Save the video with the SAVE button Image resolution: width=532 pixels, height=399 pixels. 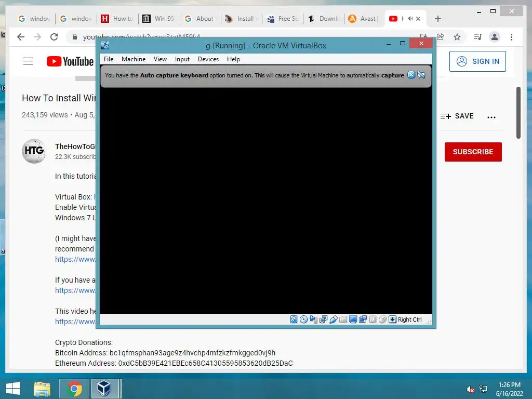point(457,116)
